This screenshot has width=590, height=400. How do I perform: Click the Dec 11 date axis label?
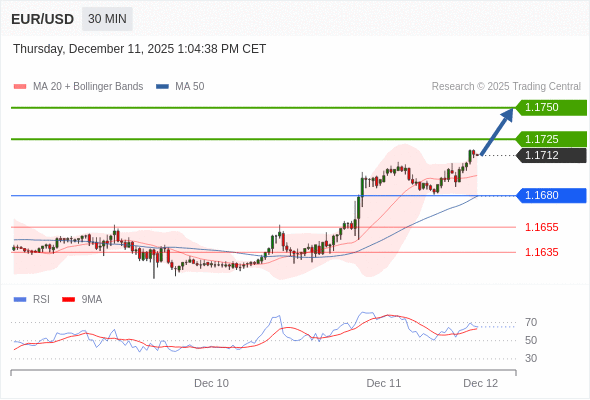coord(384,383)
